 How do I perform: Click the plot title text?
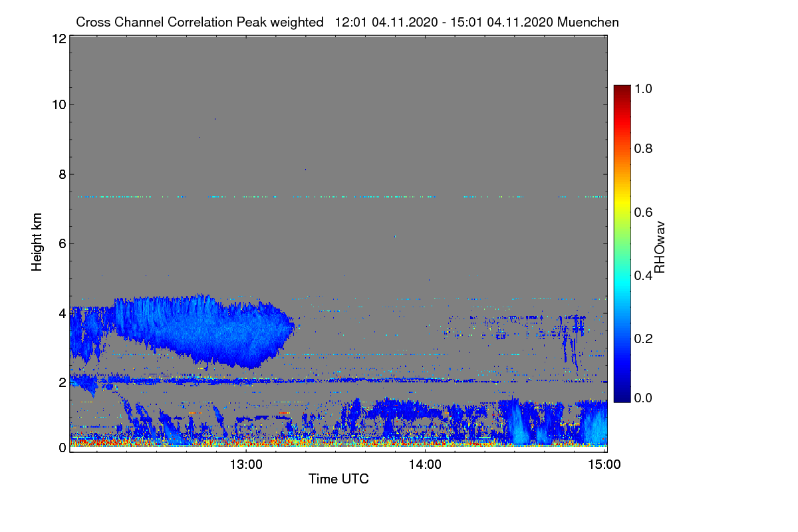click(347, 22)
